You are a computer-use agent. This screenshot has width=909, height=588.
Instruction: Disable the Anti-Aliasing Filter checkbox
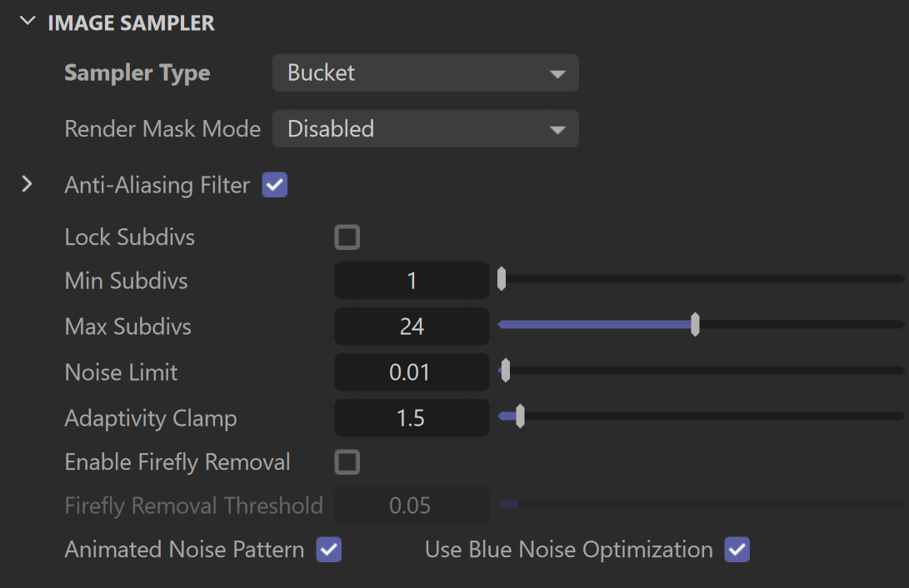point(275,185)
